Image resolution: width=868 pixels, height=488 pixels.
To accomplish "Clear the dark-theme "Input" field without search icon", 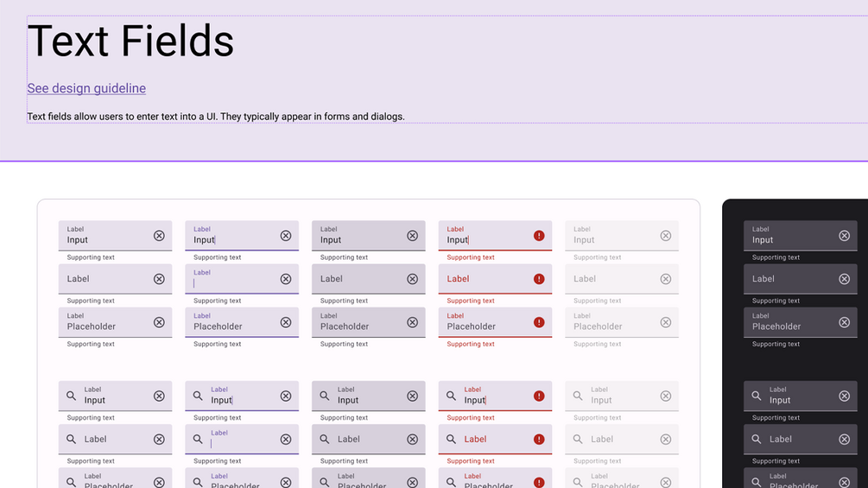I will (844, 236).
